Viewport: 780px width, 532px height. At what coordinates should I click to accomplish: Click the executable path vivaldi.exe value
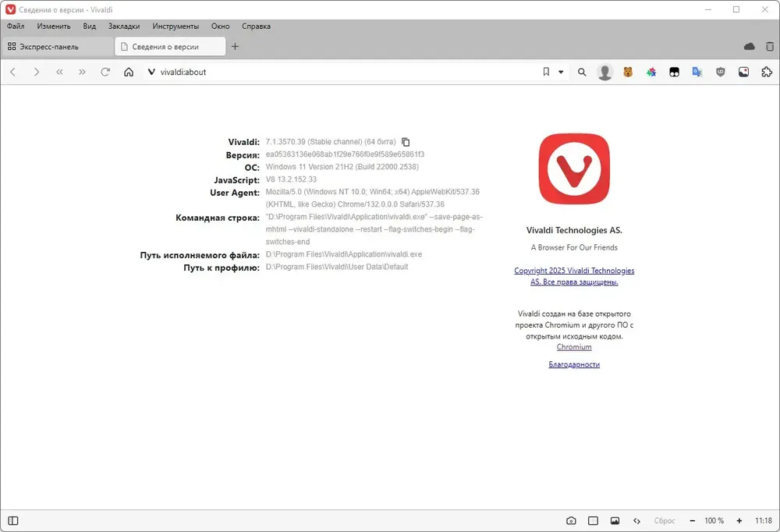tap(344, 254)
